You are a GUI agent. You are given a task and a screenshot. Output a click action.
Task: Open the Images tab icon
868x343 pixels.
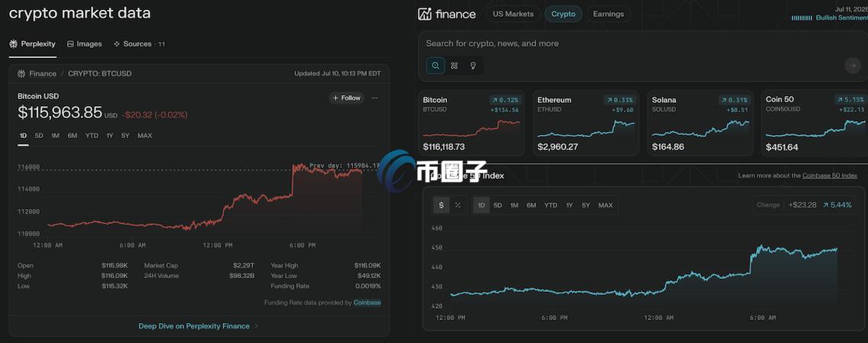coord(71,44)
